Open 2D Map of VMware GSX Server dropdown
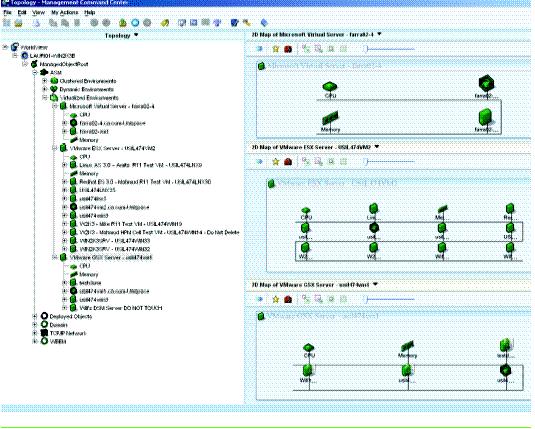535x429 pixels. 375,284
